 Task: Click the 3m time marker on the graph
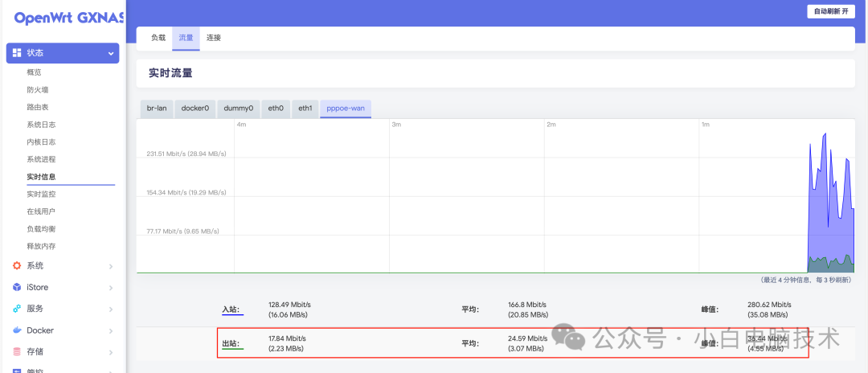396,125
